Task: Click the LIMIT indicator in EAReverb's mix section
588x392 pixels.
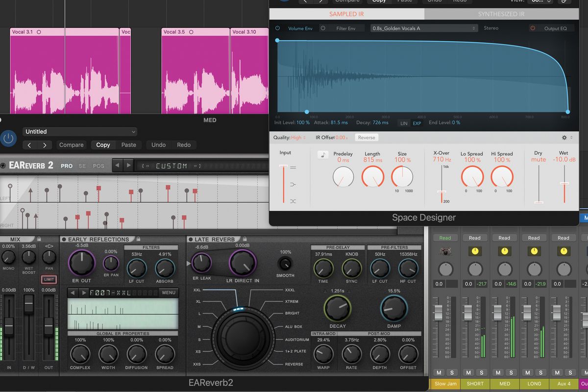Action: pos(49,279)
